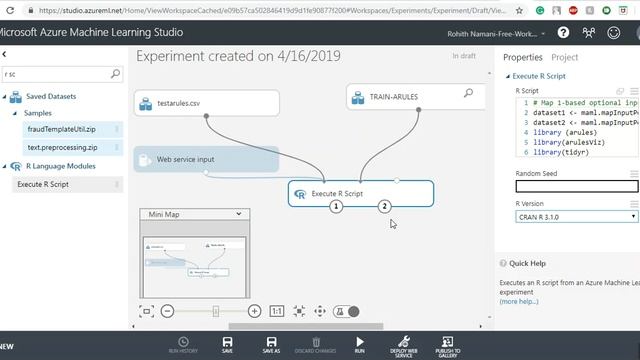This screenshot has width=640, height=360.
Task: Collapse the module palette with back arrow
Action: coord(4,54)
